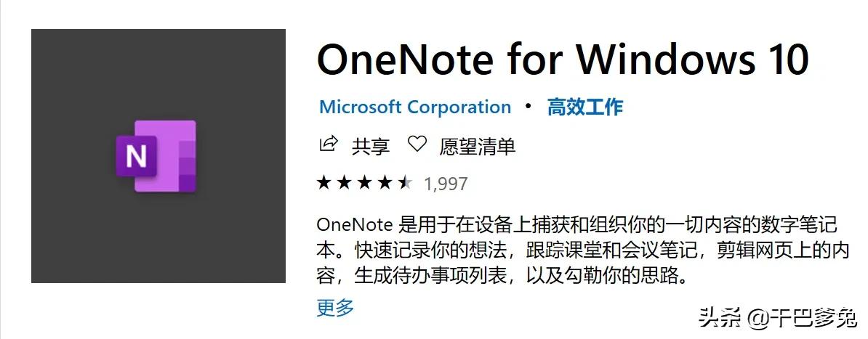Click the fourth rating star

385,183
